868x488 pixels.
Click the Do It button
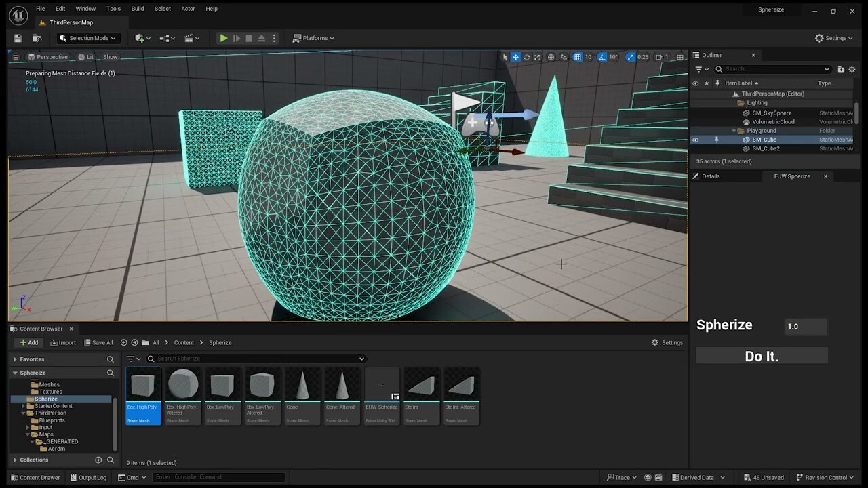click(x=761, y=355)
